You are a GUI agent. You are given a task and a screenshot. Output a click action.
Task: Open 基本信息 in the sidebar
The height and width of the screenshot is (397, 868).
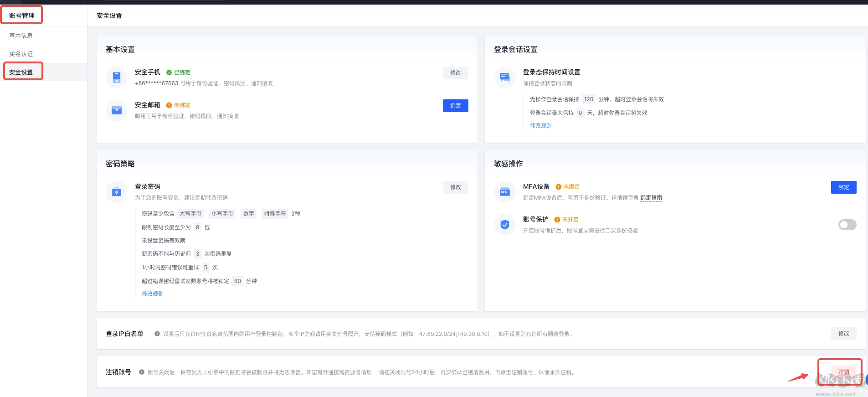21,36
